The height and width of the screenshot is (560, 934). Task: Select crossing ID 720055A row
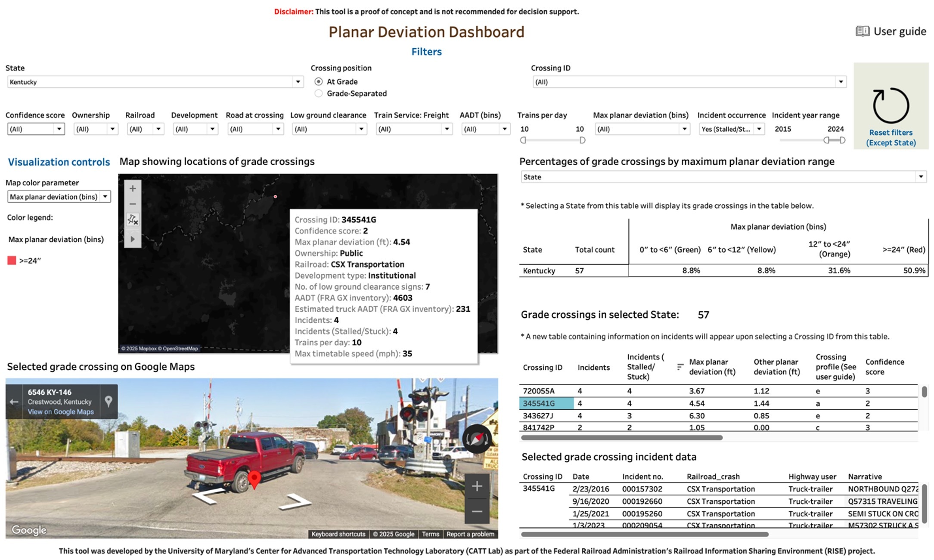tap(718, 391)
